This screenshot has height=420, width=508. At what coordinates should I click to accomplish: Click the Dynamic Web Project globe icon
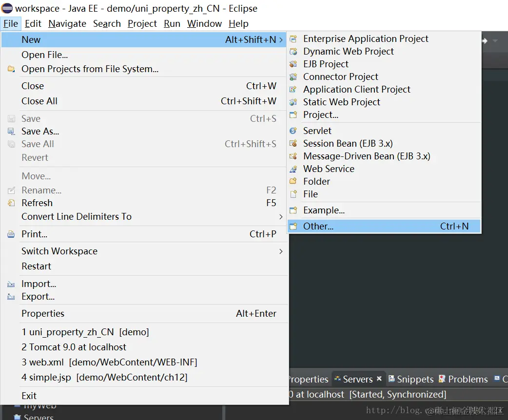coord(293,52)
